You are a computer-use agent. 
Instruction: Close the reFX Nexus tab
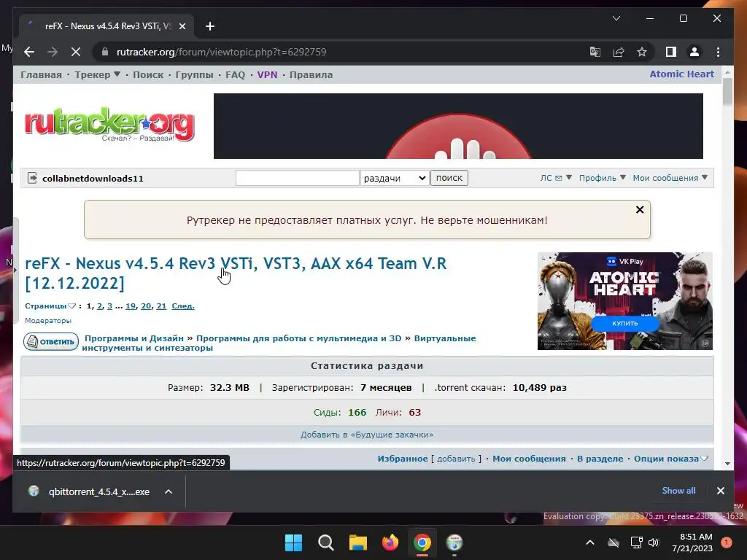tap(182, 26)
